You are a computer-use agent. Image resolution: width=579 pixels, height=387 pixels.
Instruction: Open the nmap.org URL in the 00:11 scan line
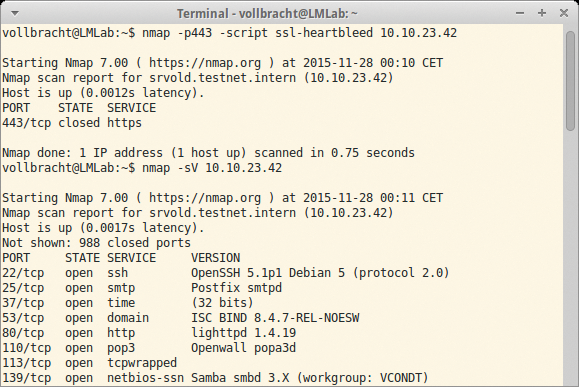205,198
